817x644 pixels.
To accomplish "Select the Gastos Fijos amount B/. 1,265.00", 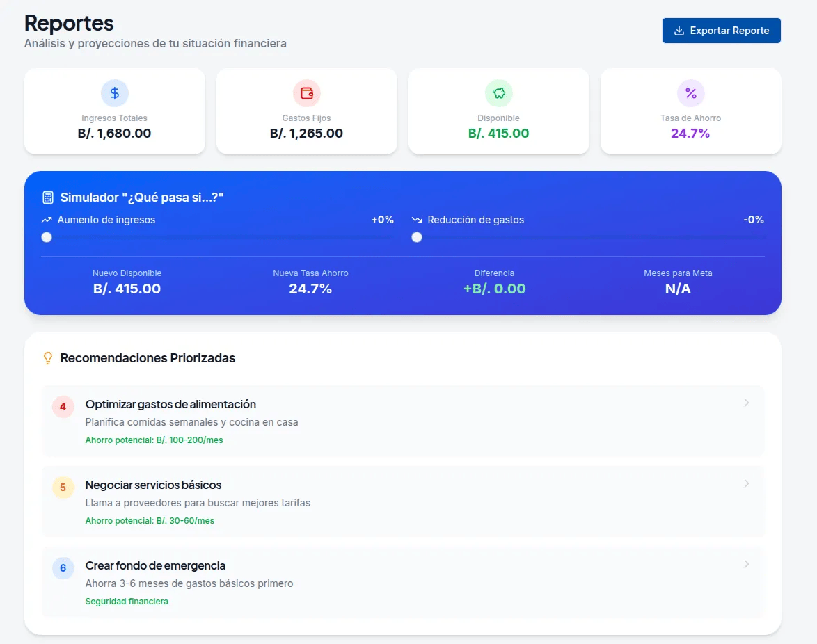I will (x=306, y=134).
